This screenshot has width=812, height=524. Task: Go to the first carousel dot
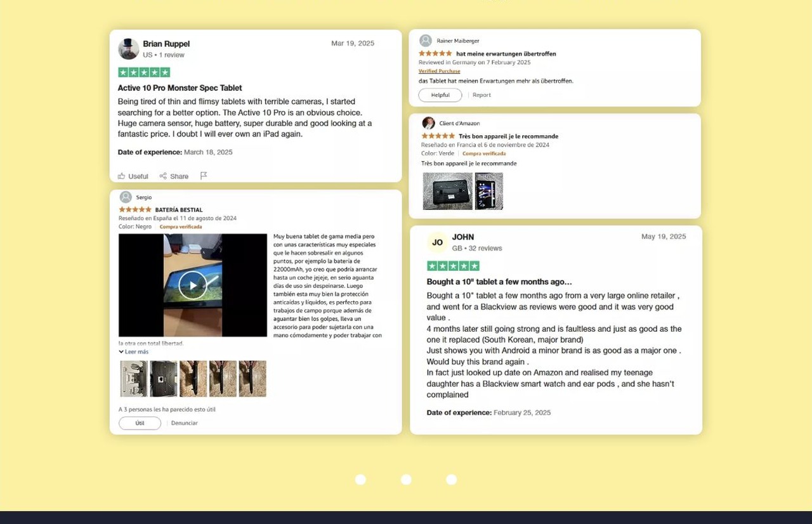click(x=360, y=480)
